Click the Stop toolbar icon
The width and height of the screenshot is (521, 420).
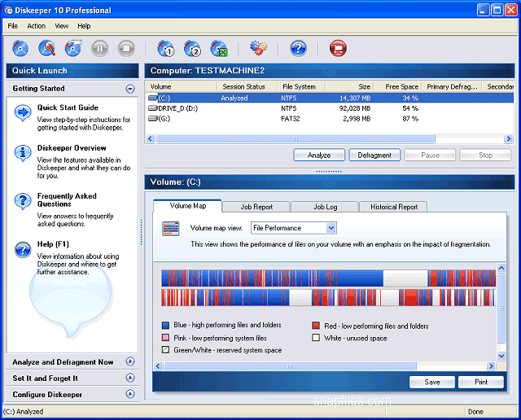point(126,49)
